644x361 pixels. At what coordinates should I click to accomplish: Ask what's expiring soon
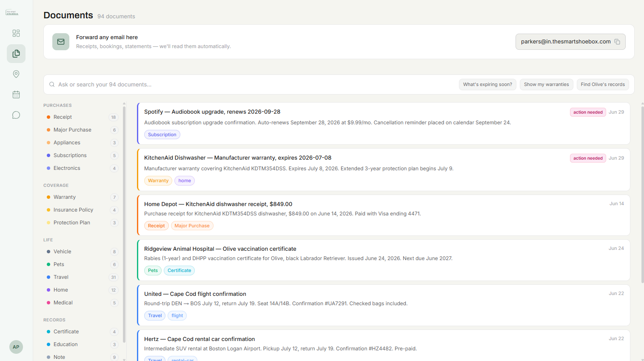click(x=487, y=84)
